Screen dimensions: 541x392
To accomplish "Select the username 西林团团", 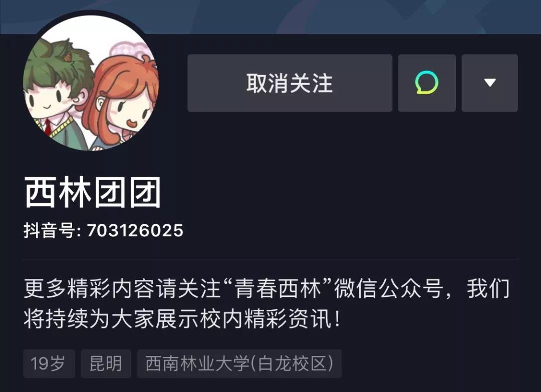I will click(93, 192).
